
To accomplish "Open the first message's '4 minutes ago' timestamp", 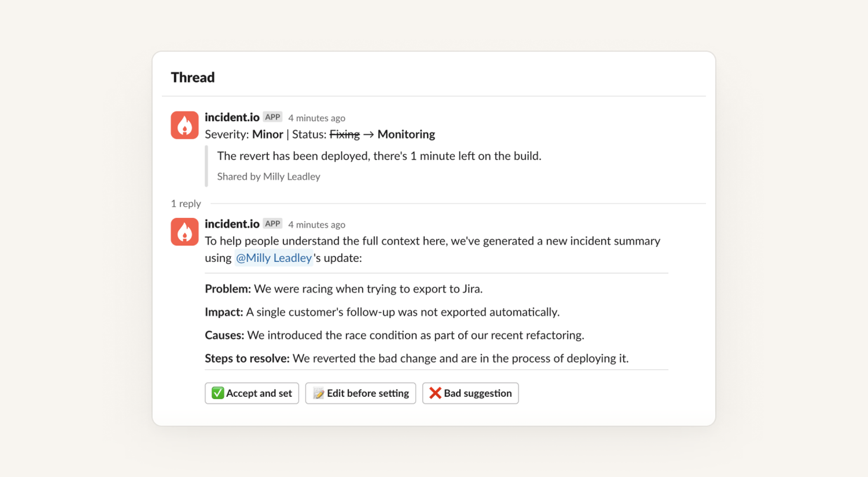I will tap(317, 118).
